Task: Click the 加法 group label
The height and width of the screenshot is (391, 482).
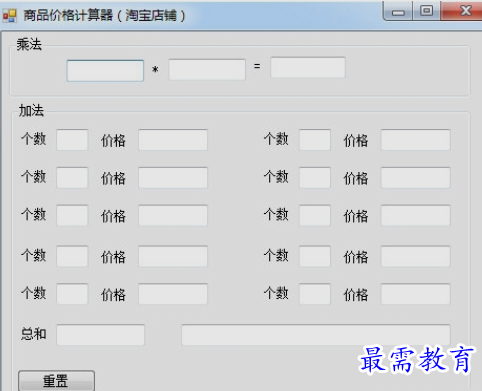Action: coord(31,110)
